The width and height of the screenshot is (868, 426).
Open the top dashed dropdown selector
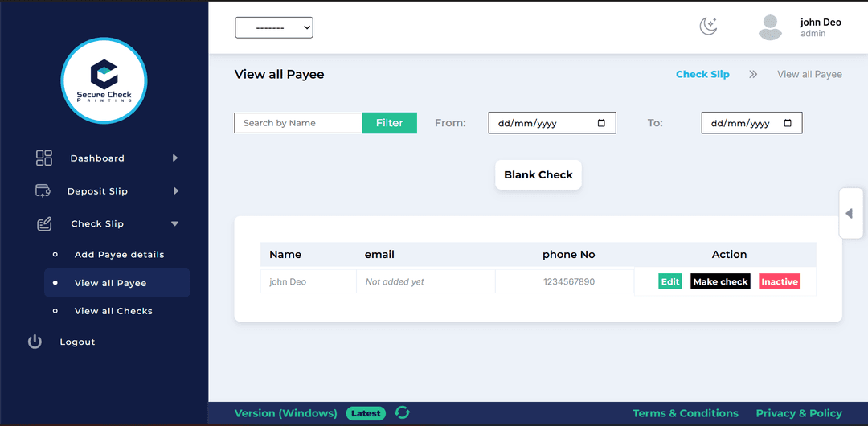tap(274, 27)
